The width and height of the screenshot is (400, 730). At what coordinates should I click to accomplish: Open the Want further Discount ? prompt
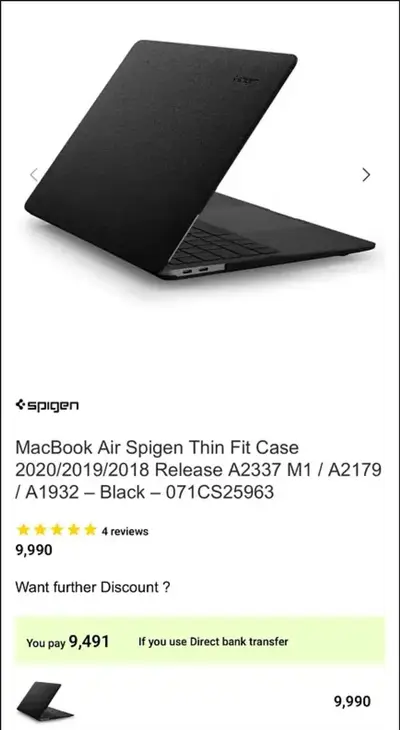[x=93, y=587]
